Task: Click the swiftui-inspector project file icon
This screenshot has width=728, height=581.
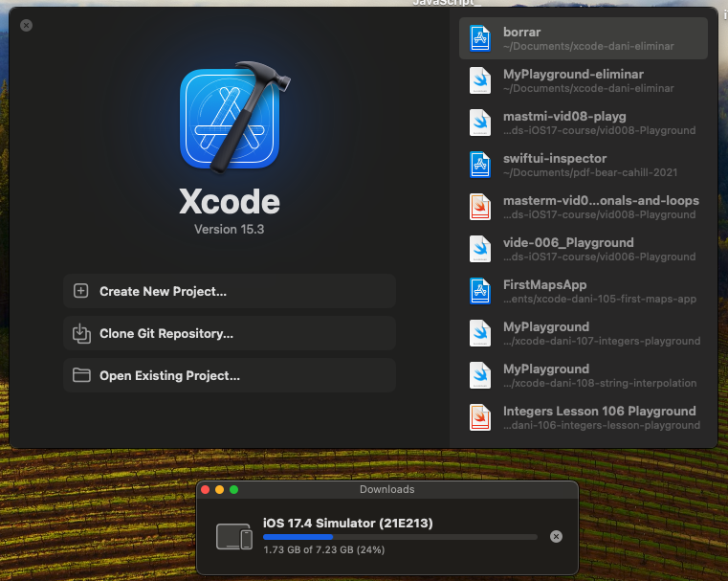Action: click(480, 165)
